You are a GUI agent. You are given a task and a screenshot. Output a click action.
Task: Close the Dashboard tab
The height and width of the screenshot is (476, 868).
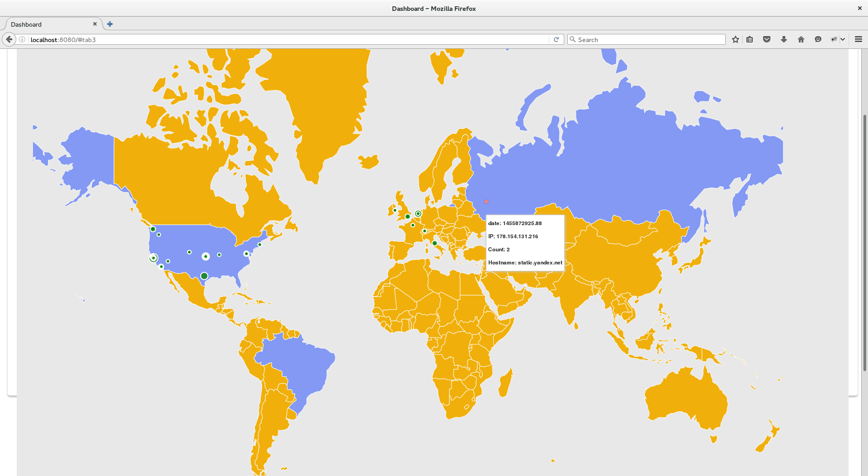pyautogui.click(x=95, y=24)
